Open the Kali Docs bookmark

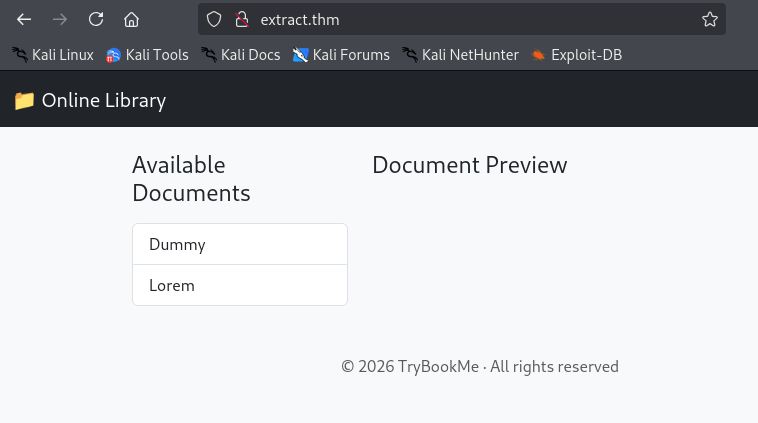tap(241, 55)
